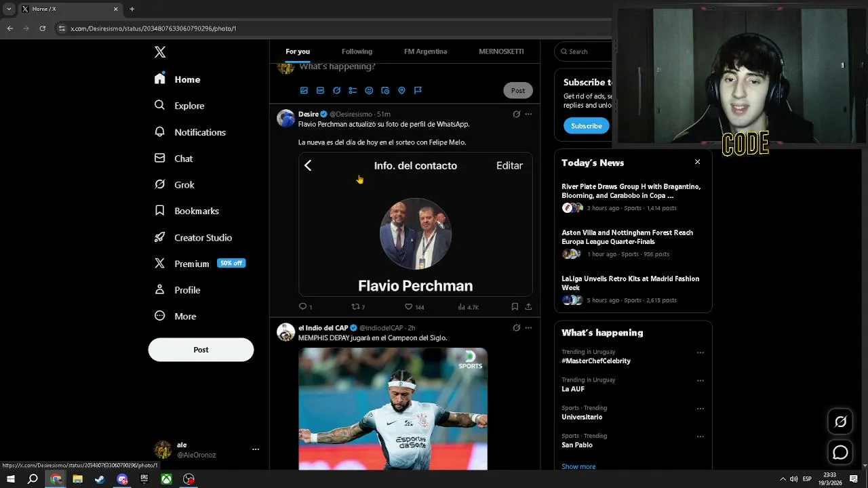Image resolution: width=868 pixels, height=488 pixels.
Task: Add a poll in the composer
Action: (x=353, y=90)
